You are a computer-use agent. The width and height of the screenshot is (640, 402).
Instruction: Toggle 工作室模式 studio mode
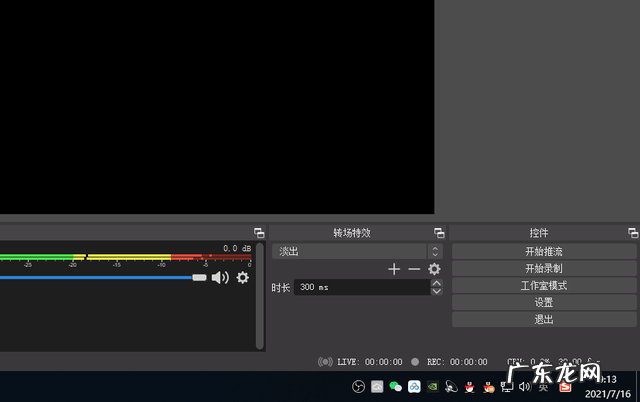(x=543, y=286)
